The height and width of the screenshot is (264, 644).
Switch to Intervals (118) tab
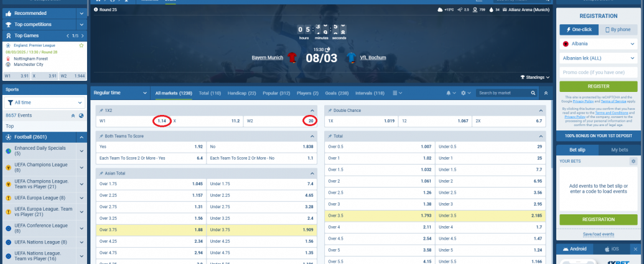click(x=370, y=93)
